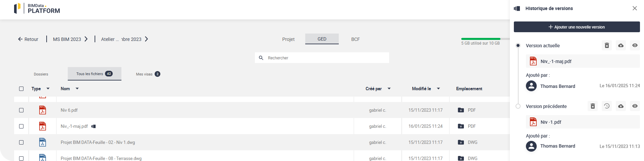Focus the Rechercher search field

[x=325, y=58]
